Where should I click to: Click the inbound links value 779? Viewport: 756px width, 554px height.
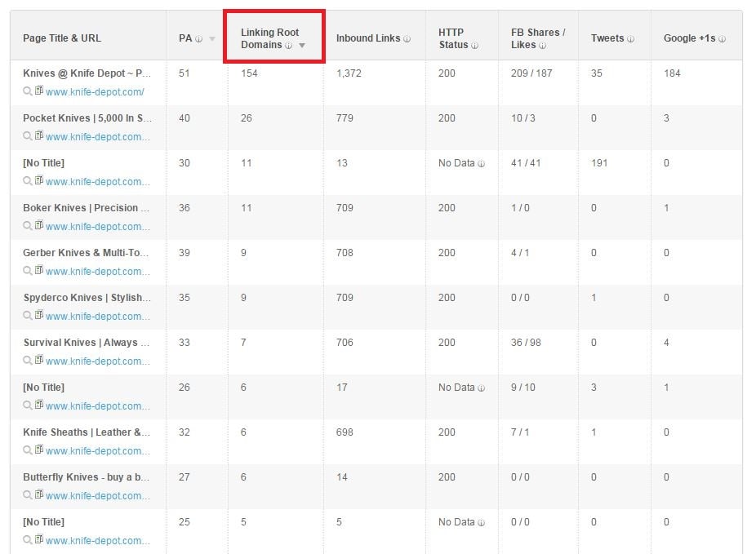[345, 118]
